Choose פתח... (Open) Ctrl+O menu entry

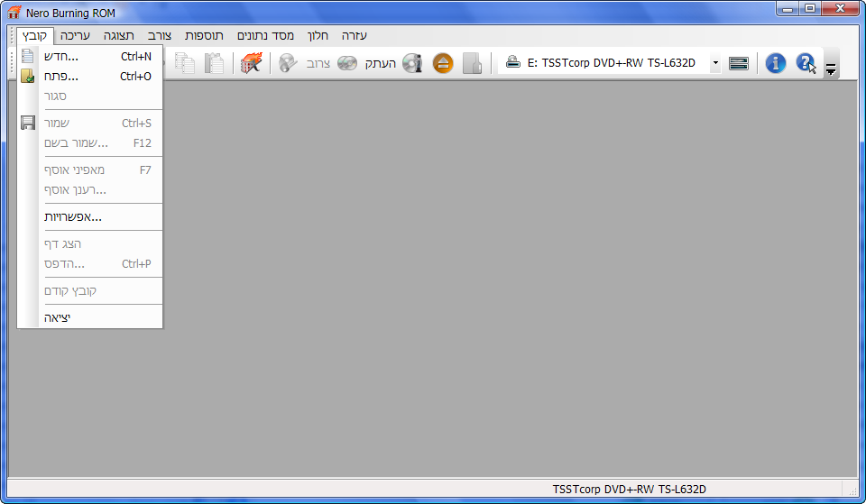click(90, 76)
